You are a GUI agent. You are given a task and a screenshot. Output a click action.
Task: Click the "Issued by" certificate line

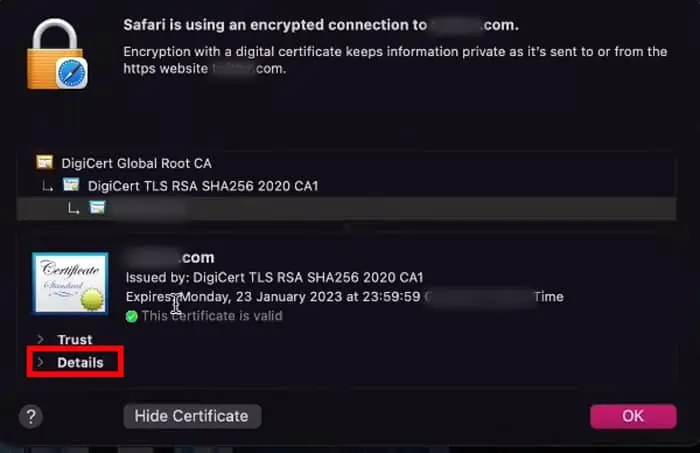274,277
